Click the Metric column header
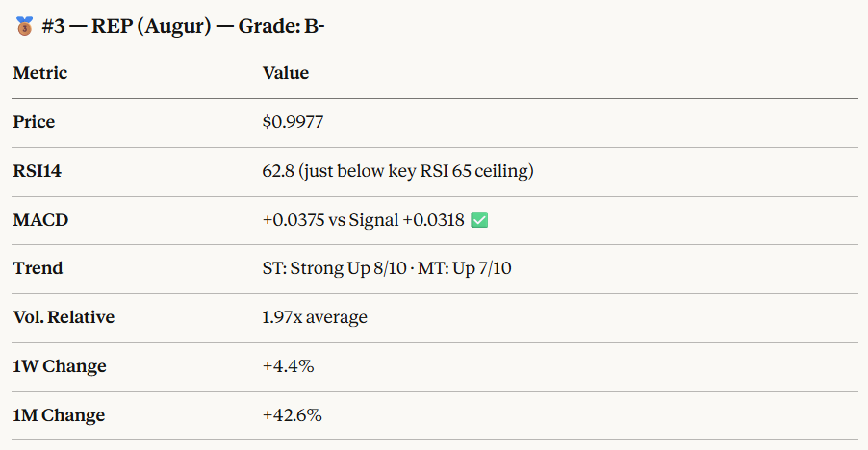 (x=40, y=73)
